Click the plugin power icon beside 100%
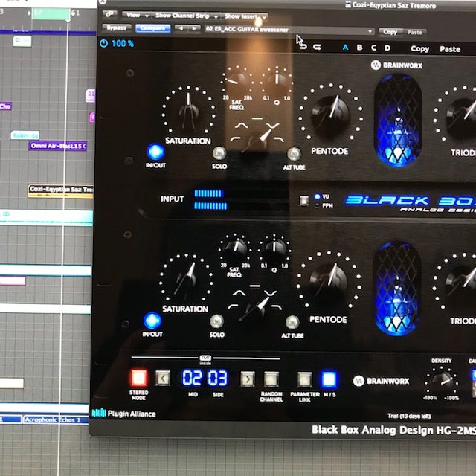Screen dimensions: 476x476 103,43
